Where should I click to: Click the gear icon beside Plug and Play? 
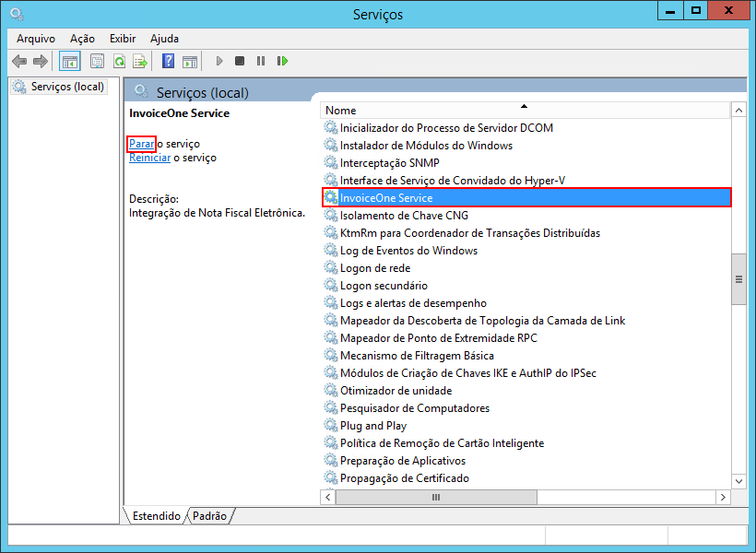tap(330, 425)
